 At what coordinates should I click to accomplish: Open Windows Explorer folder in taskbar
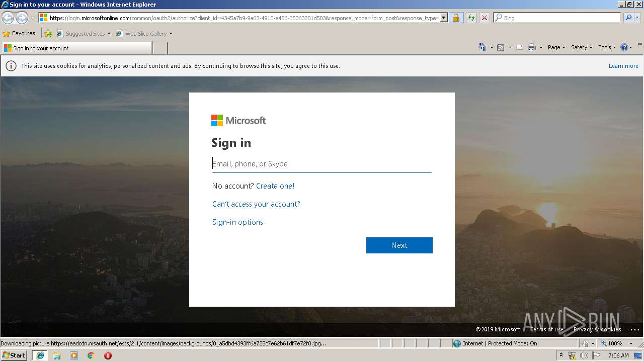pos(57,355)
